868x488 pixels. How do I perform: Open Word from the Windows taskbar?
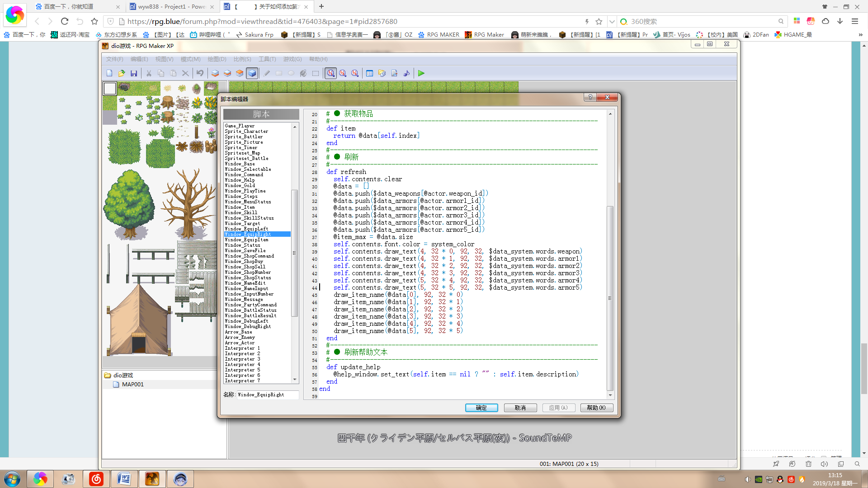pyautogui.click(x=124, y=479)
